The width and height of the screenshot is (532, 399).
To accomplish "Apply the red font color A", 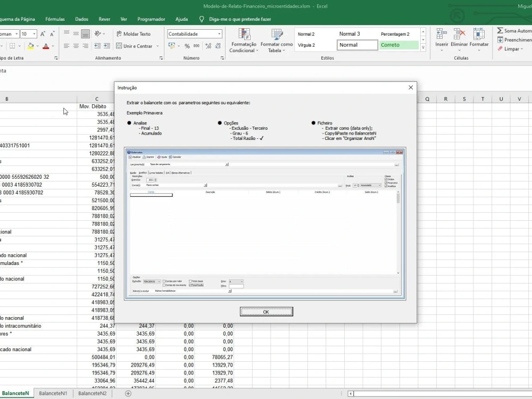I will click(46, 46).
